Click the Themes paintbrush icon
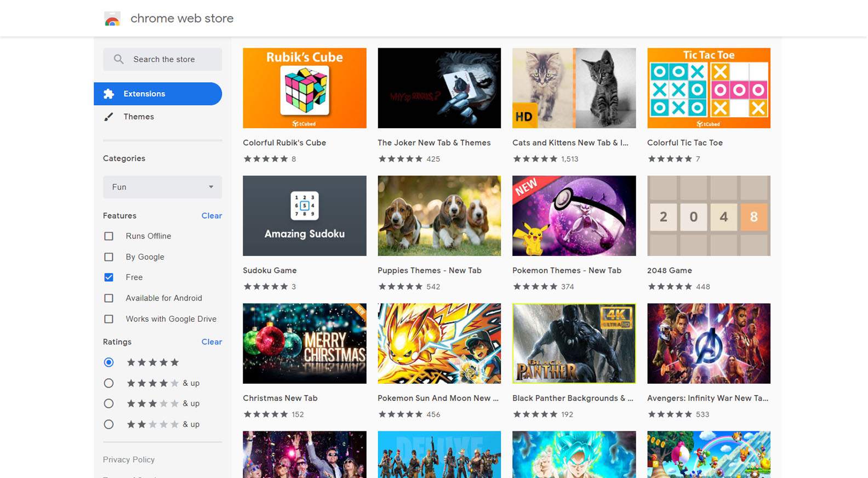The width and height of the screenshot is (868, 478). pyautogui.click(x=108, y=117)
